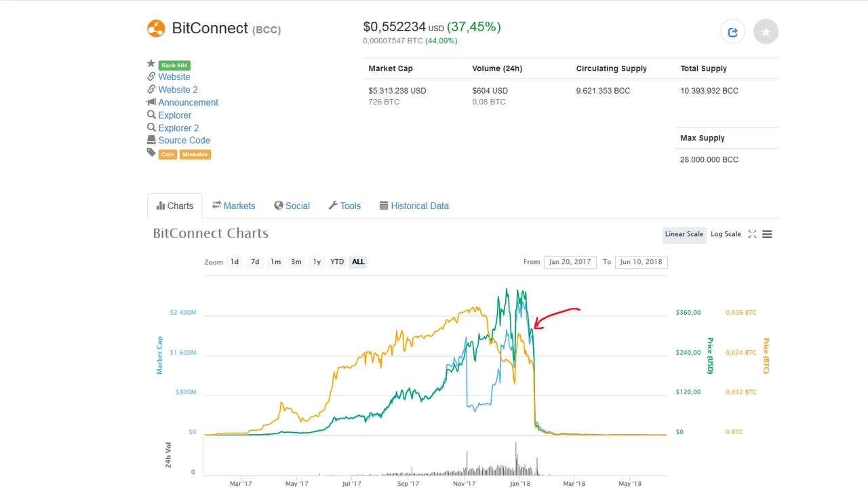
Task: Click the 24h Vol axis label
Action: [168, 455]
